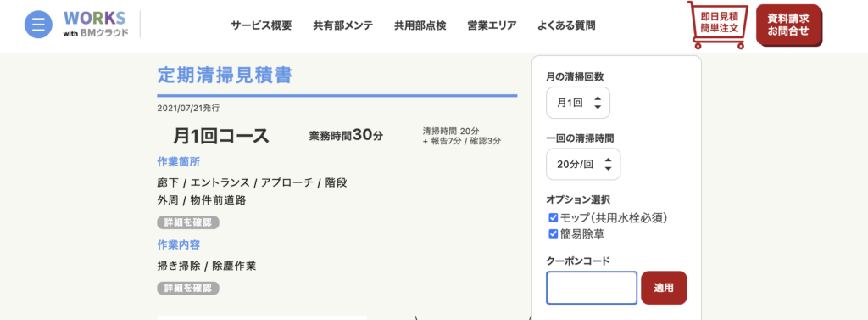This screenshot has width=868, height=320.
Task: Open the 月の清掃回数 dropdown
Action: 578,103
